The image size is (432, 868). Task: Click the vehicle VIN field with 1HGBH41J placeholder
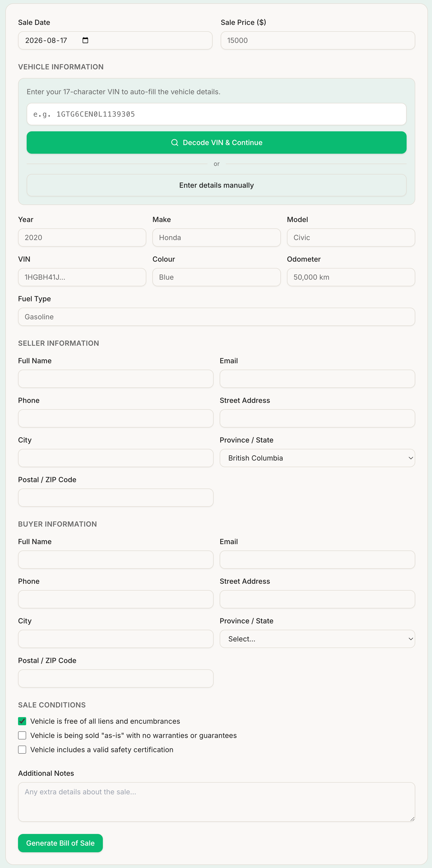[x=82, y=277]
